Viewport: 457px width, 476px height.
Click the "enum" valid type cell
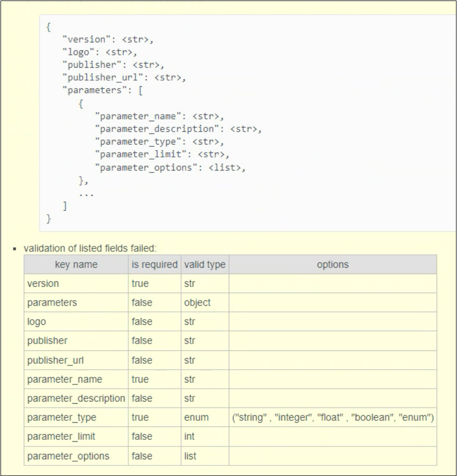pos(205,418)
